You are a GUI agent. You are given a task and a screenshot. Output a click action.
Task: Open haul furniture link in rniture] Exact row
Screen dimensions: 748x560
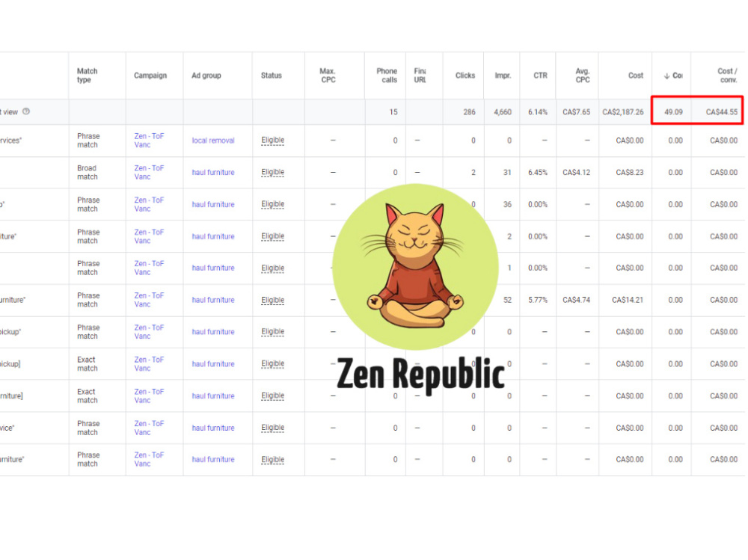pos(213,396)
